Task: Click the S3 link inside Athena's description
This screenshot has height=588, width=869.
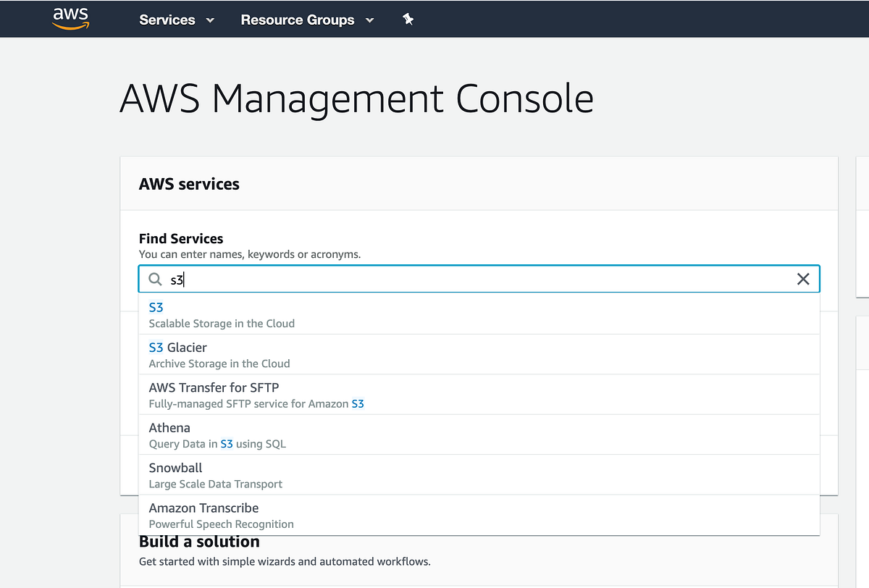Action: point(227,443)
